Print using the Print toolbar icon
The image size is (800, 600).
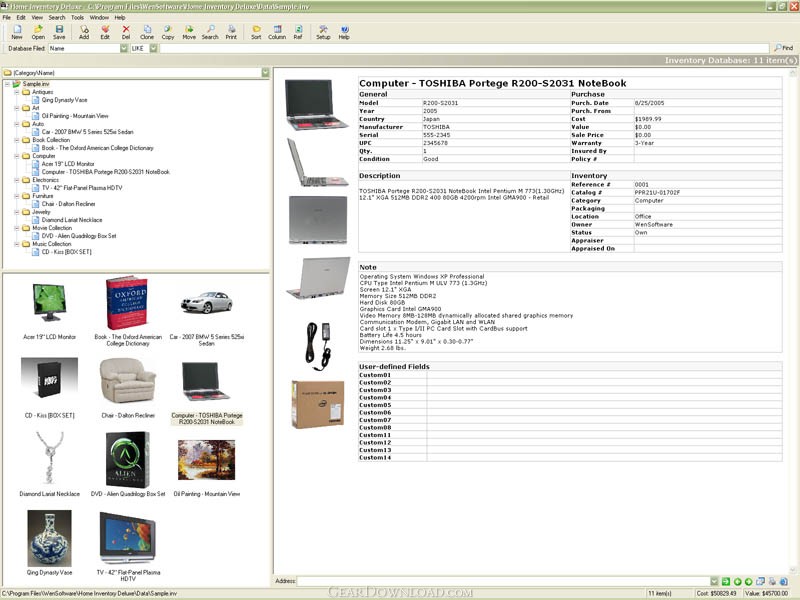pos(231,32)
